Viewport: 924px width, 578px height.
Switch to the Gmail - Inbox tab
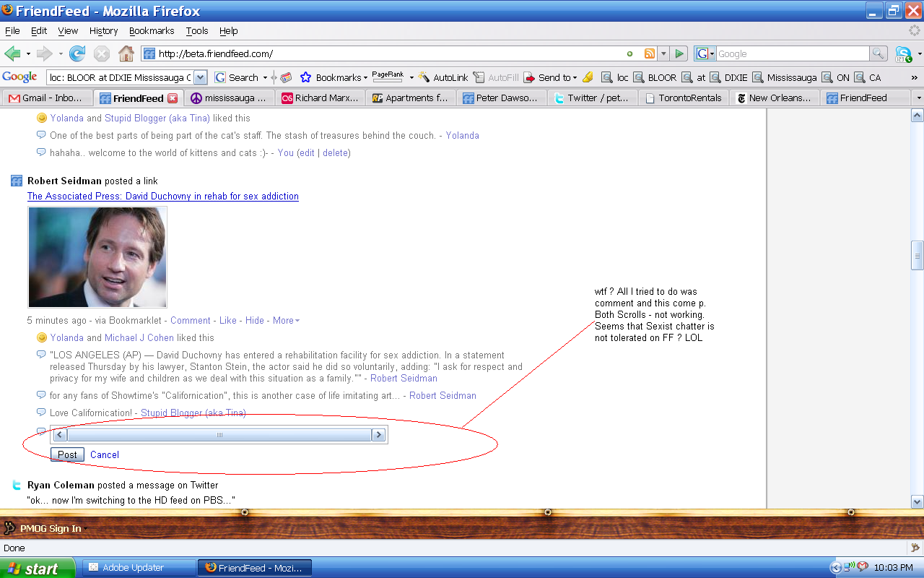(48, 98)
